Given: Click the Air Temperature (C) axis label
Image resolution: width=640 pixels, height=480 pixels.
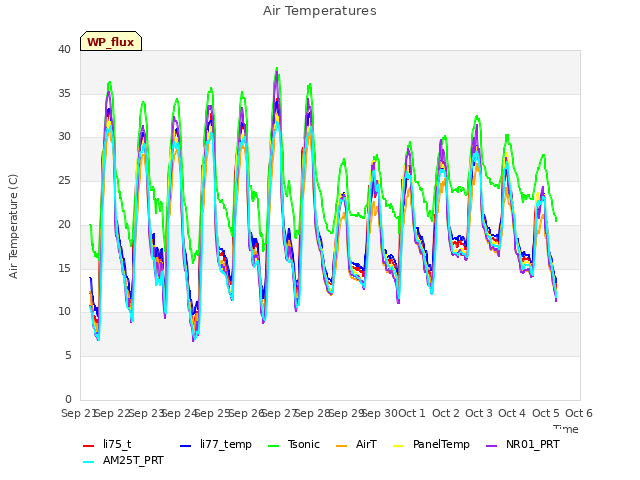Looking at the screenshot, I should (x=13, y=227).
